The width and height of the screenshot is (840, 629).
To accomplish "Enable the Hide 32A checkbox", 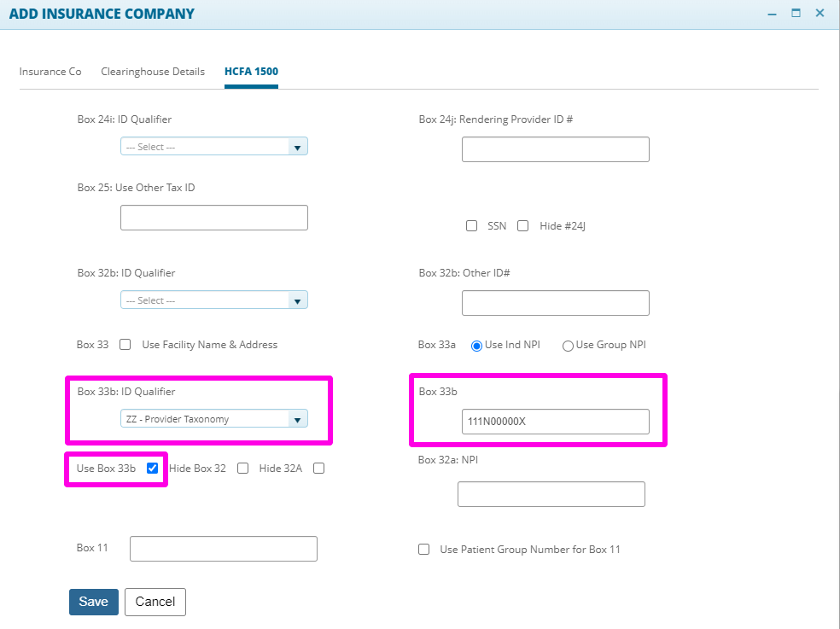I will (318, 468).
